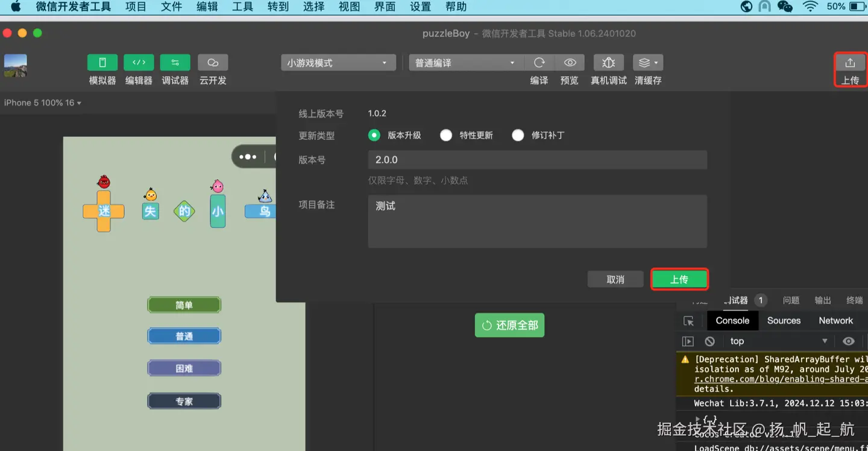Click the headset icon in menu bar
This screenshot has width=868, height=451.
[x=765, y=7]
